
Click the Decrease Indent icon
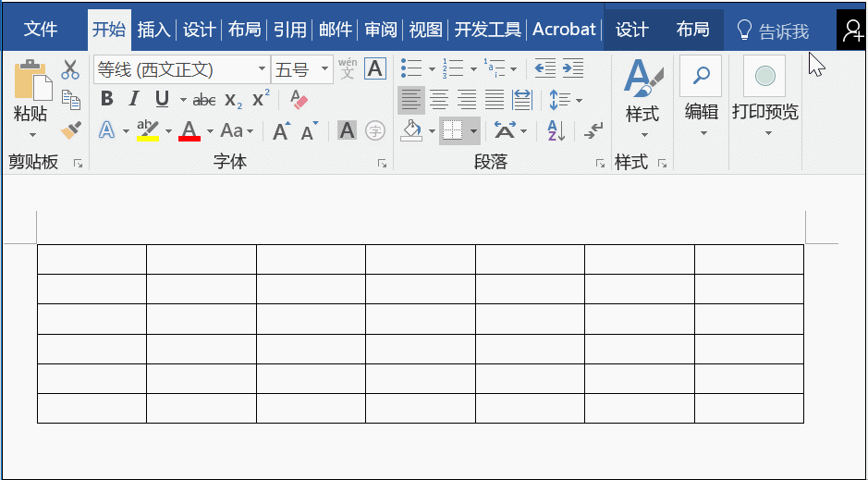(x=545, y=68)
